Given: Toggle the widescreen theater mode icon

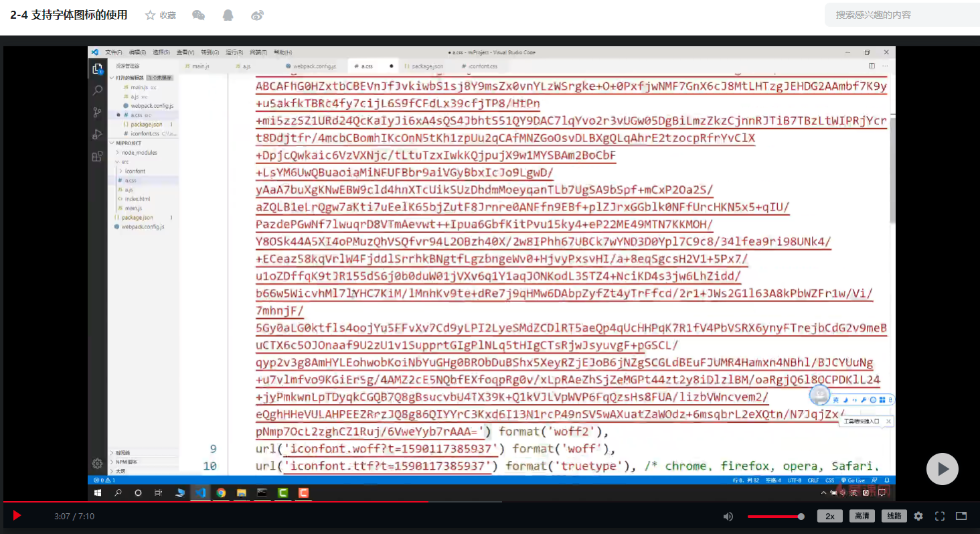Looking at the screenshot, I should coord(961,516).
